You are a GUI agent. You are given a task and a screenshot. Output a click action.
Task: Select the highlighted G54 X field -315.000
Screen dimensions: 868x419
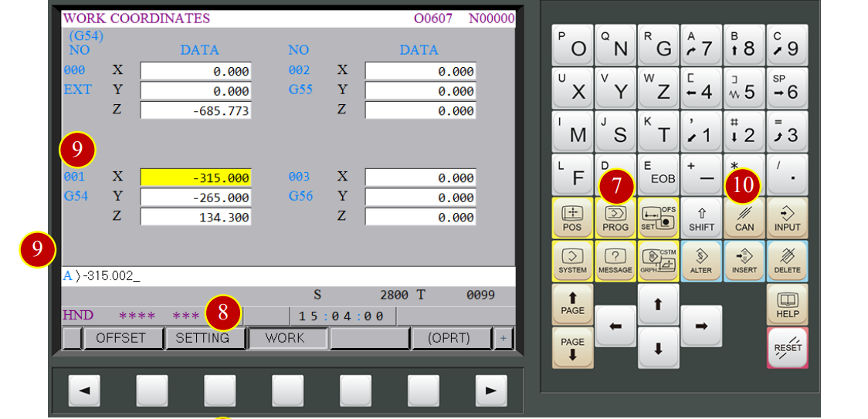pos(195,177)
